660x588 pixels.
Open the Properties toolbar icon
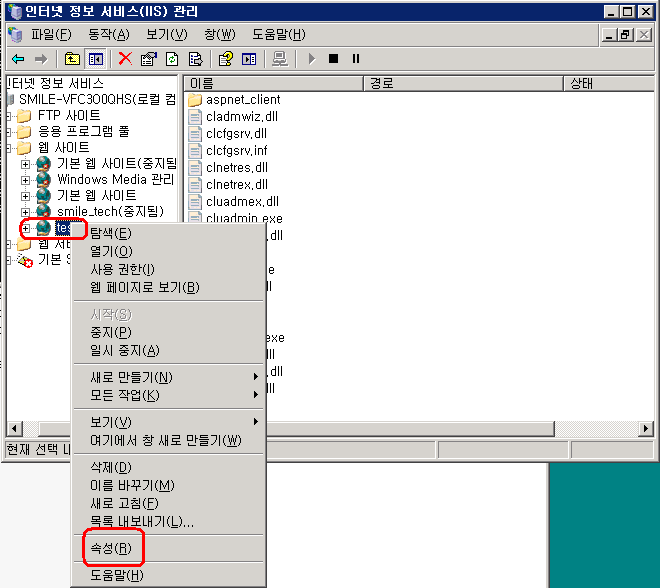pos(148,59)
